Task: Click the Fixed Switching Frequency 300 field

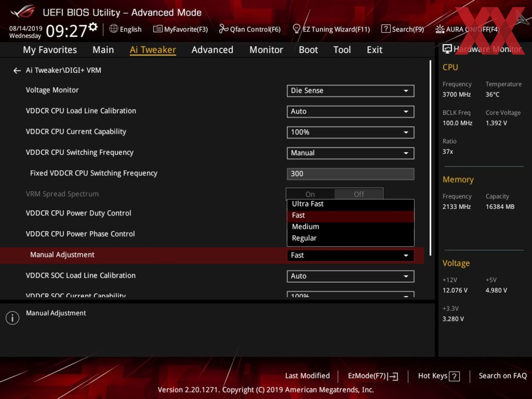Action: 350,174
